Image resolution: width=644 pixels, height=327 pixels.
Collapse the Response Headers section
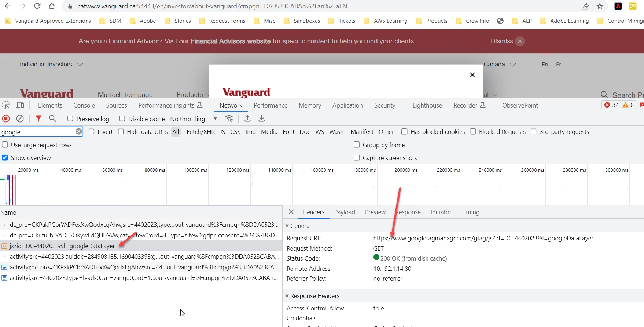coord(287,296)
